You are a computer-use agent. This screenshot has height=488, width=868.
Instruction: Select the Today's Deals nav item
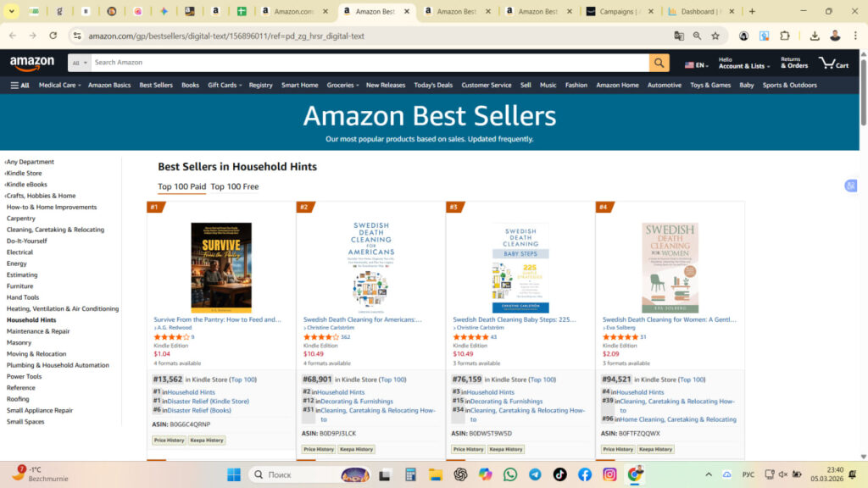point(433,86)
